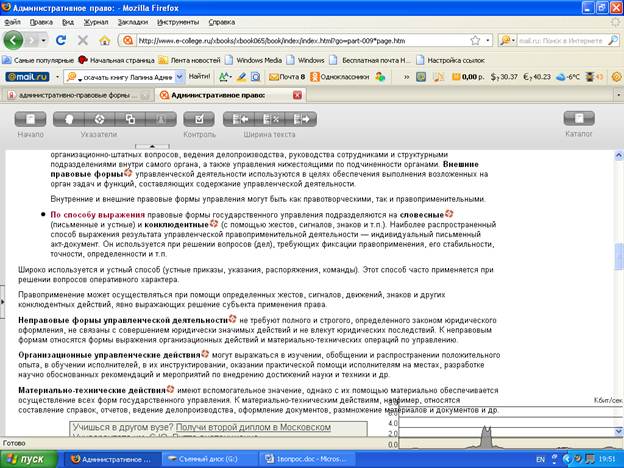Click the @mail.ru toolbar logo

click(27, 77)
